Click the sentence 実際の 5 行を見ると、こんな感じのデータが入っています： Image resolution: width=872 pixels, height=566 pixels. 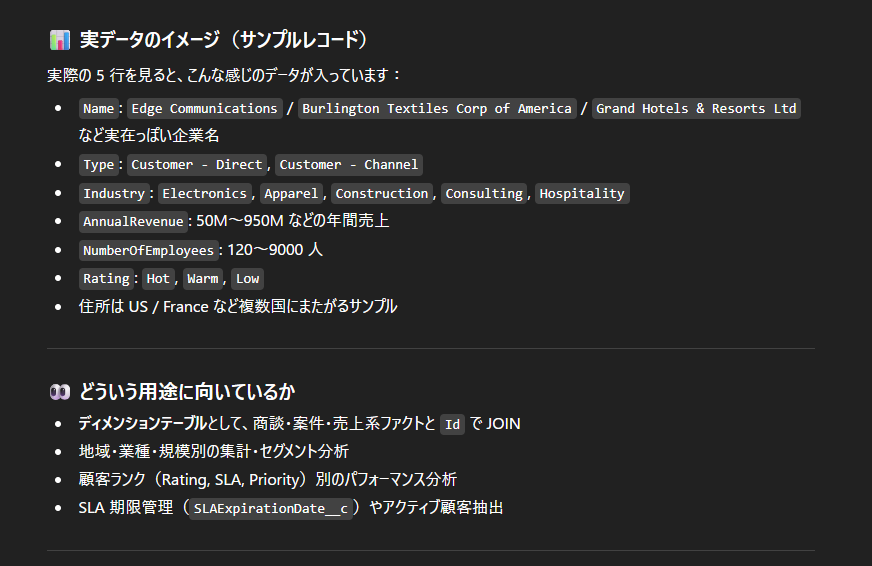click(x=224, y=76)
